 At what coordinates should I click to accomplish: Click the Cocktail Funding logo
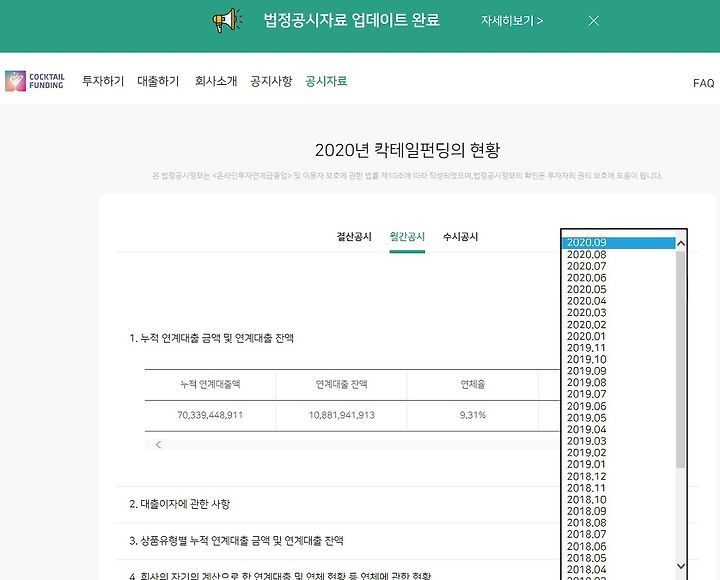pos(34,81)
